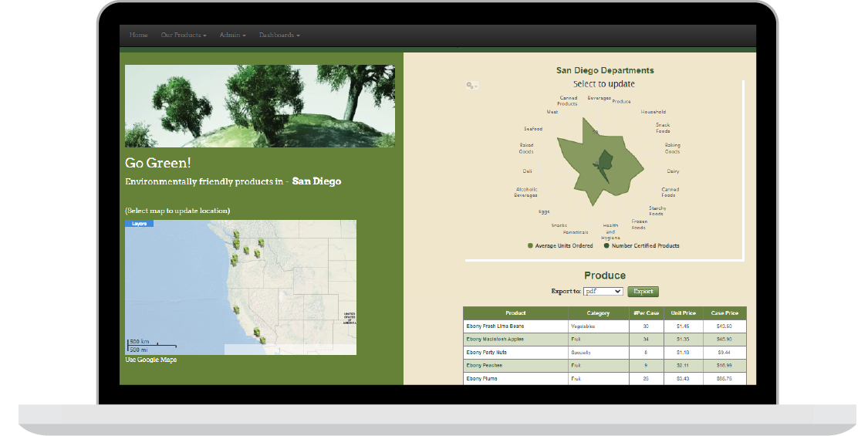Select Frozen Foods on the radar chart
This screenshot has height=436, width=868.
click(639, 225)
